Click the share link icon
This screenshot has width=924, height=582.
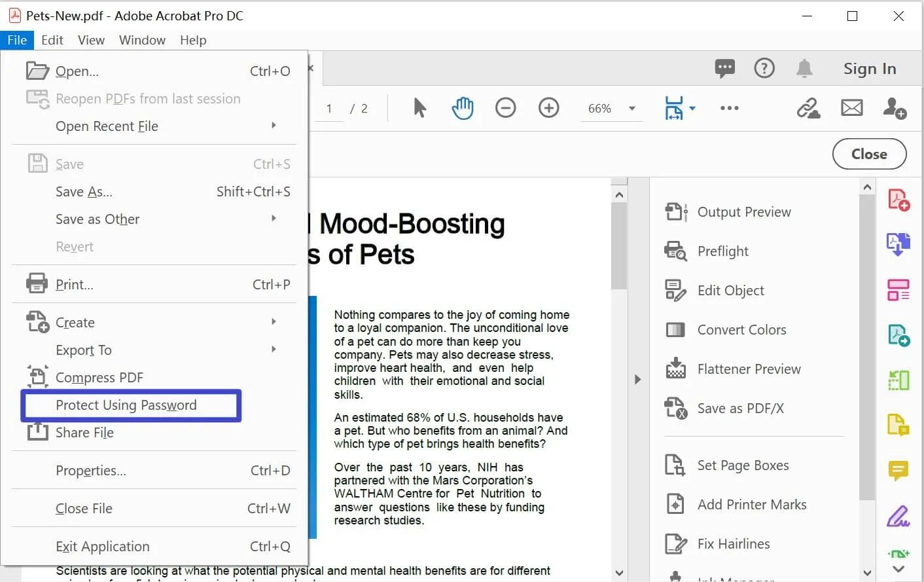tap(808, 108)
